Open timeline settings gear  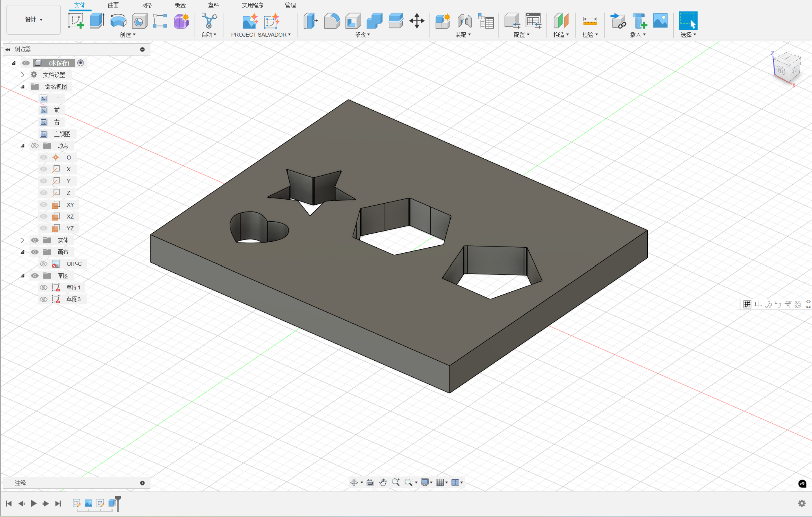[802, 503]
